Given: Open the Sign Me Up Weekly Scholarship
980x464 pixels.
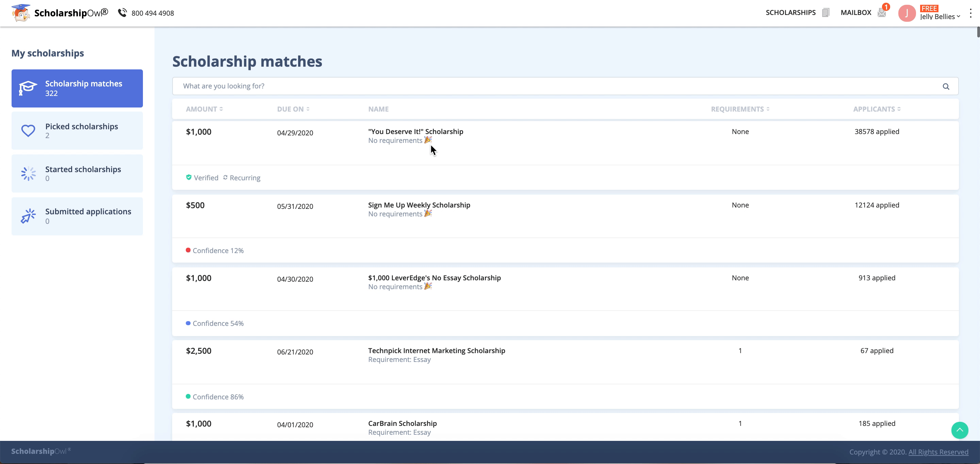Looking at the screenshot, I should (x=419, y=205).
